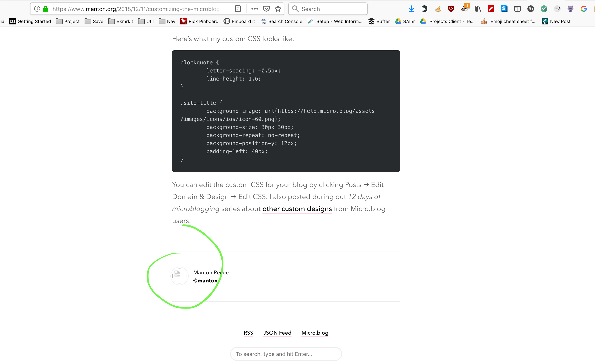Click the search field at page bottom
The height and width of the screenshot is (364, 595).
pos(286,354)
